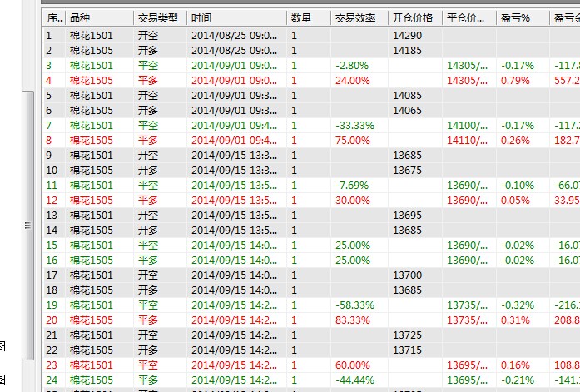Screen dimensions: 580x392
Task: Click the -0.21% loss cell in row 24
Action: click(518, 380)
